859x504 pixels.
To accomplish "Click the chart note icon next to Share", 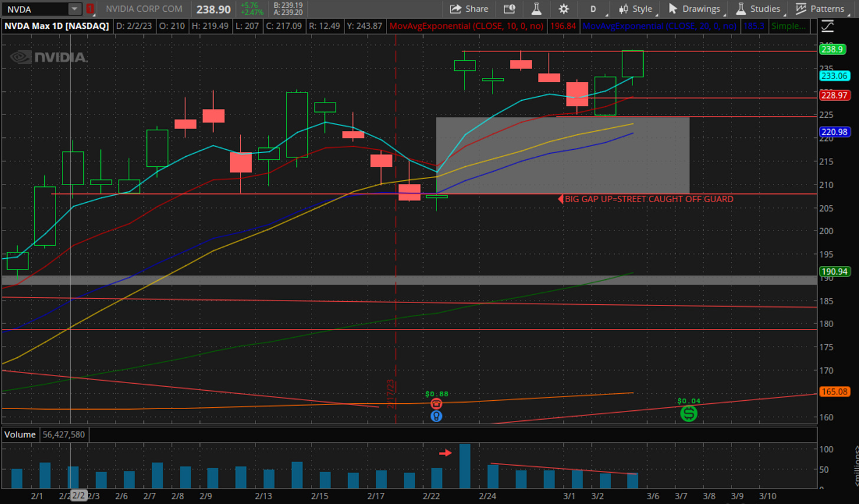I will (509, 9).
